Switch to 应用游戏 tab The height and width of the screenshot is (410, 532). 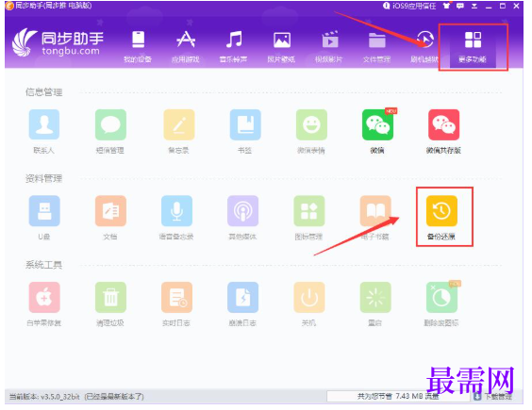[186, 46]
